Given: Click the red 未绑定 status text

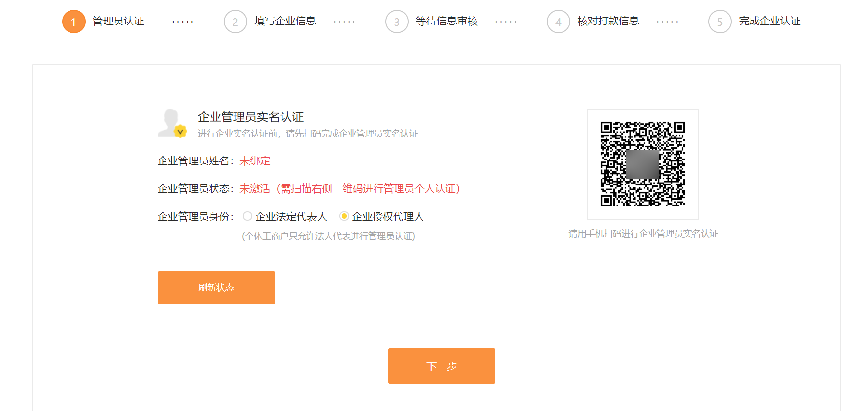Looking at the screenshot, I should (x=255, y=161).
